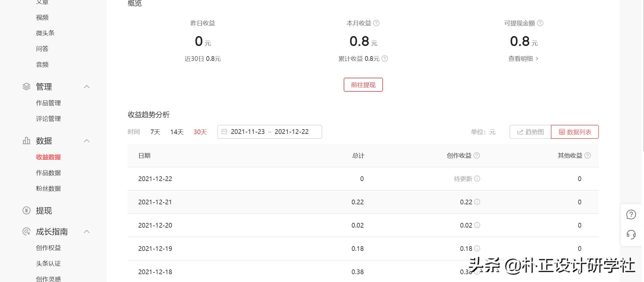Click help icon beside 创作收益 column header
The height and width of the screenshot is (282, 644).
[x=477, y=155]
